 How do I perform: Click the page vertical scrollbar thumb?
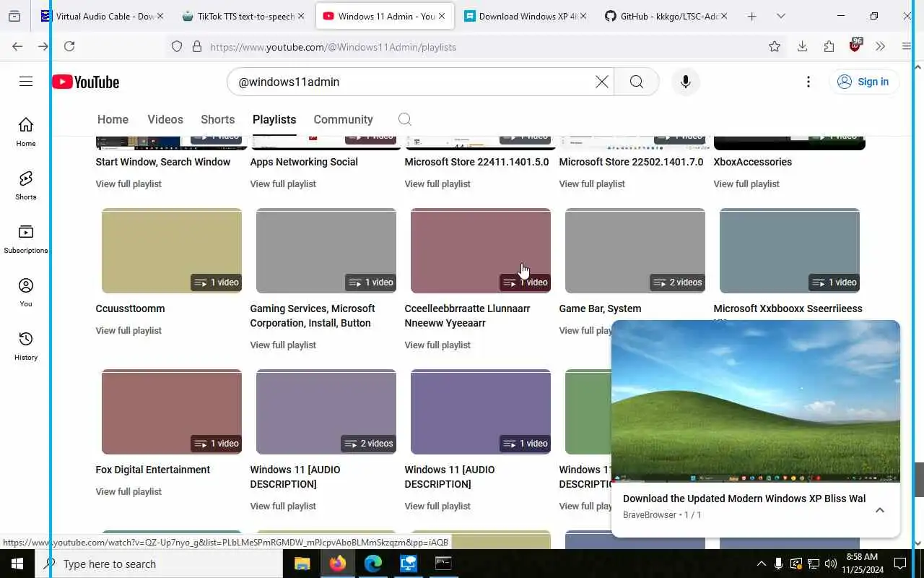tap(918, 480)
